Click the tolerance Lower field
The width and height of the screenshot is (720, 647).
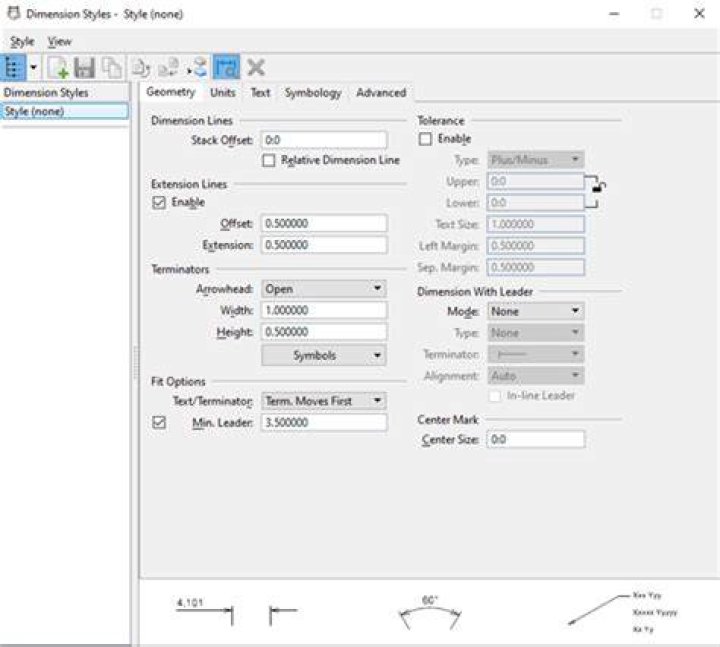coord(535,203)
